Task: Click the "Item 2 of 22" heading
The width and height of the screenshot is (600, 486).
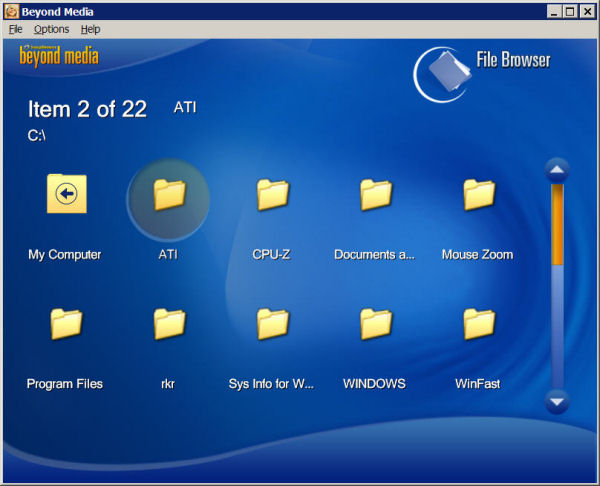Action: 87,109
